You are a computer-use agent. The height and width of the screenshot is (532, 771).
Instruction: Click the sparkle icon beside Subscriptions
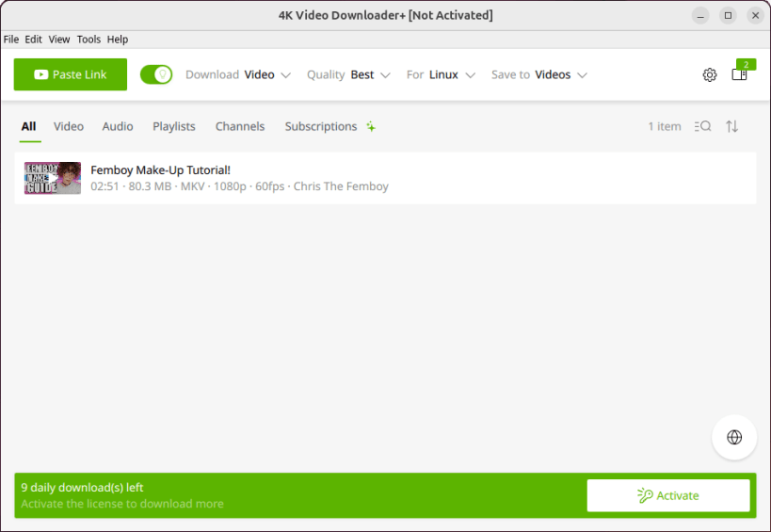coord(371,127)
